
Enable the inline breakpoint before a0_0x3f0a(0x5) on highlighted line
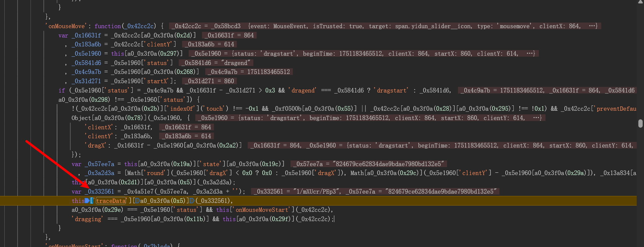point(137,201)
